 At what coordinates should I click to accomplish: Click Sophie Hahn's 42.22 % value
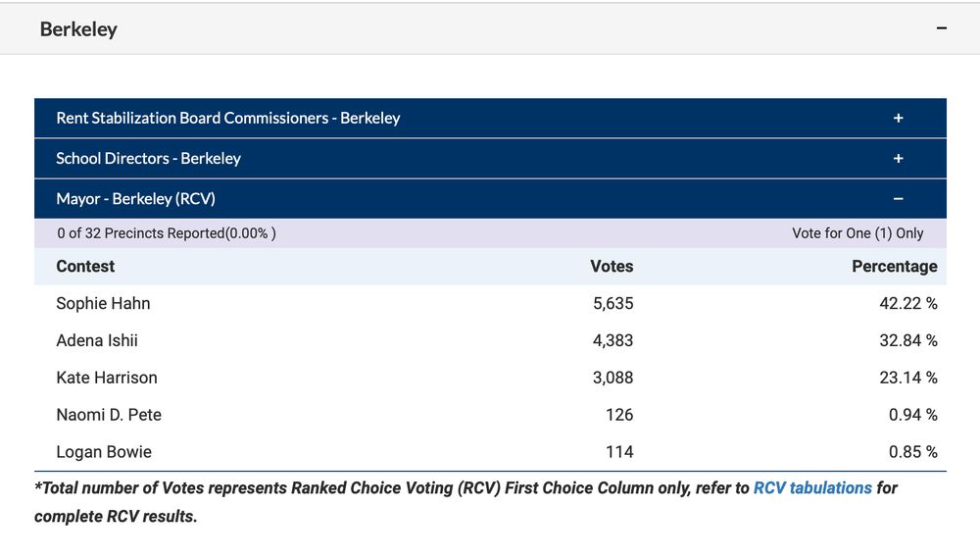(907, 304)
